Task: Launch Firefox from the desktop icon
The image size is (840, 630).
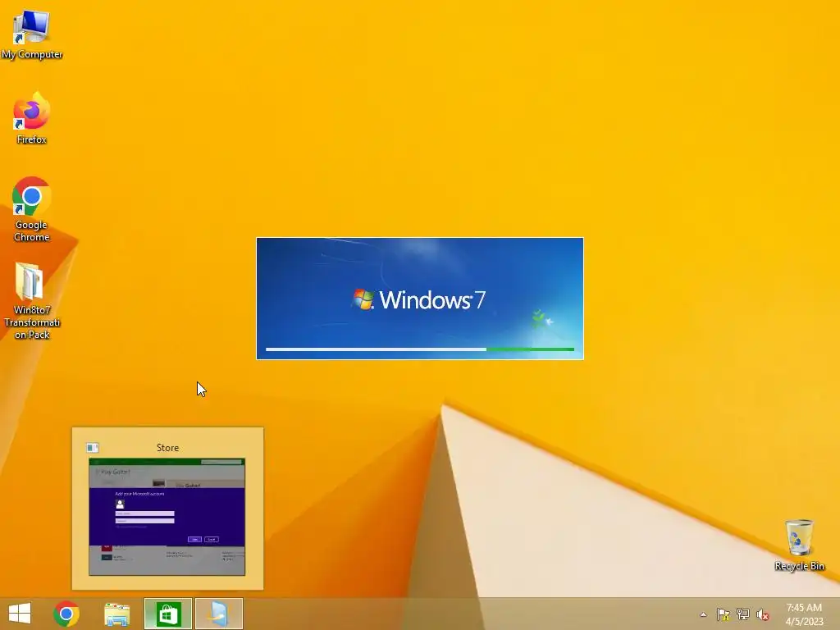Action: point(32,118)
